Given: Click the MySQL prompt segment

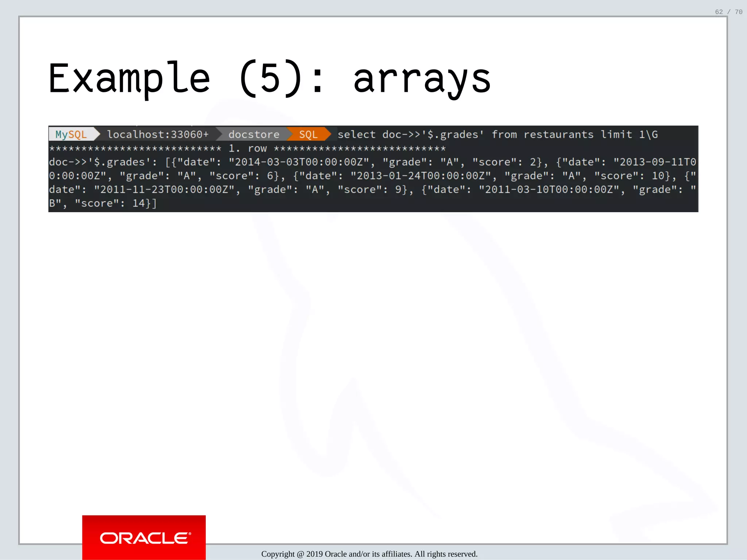Looking at the screenshot, I should (x=71, y=135).
